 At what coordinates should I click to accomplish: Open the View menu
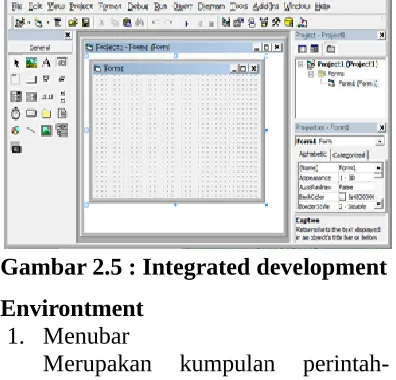pyautogui.click(x=56, y=6)
